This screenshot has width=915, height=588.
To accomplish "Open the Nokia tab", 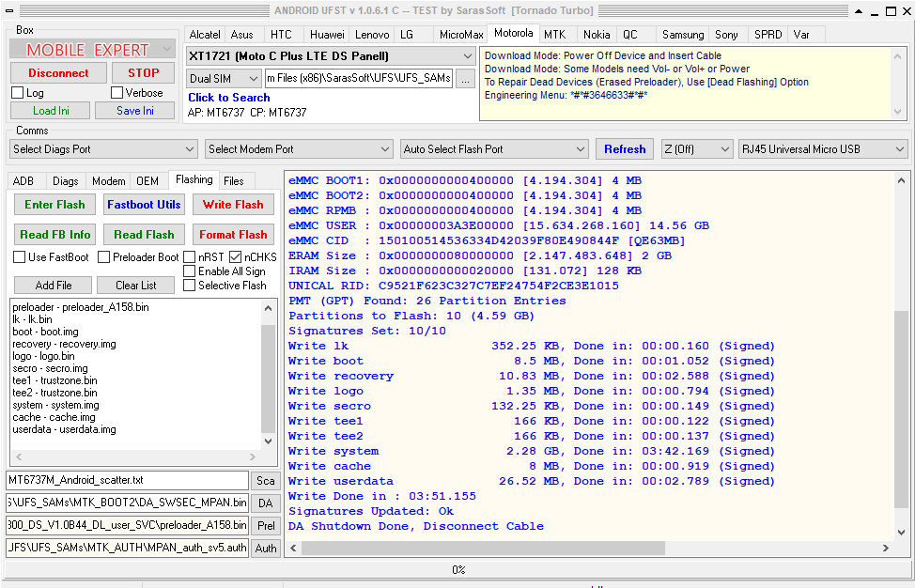I will click(597, 35).
